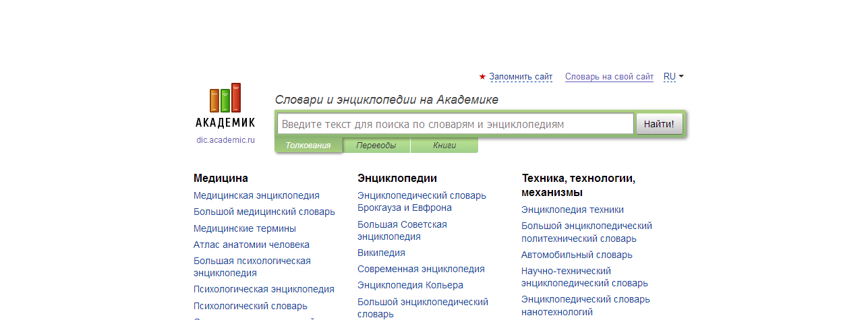Viewport: 868px width, 320px height.
Task: Open 'Большой энциклопедический политехнический словарь' link
Action: coord(587,232)
